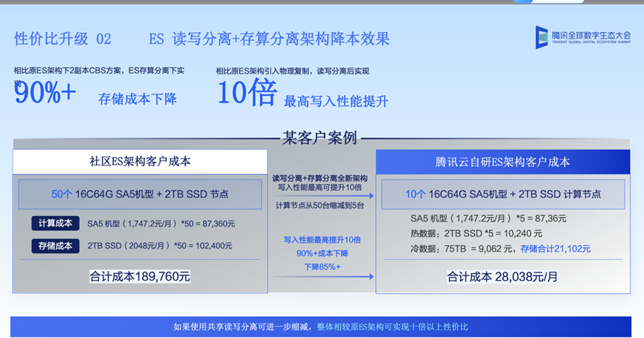
Task: Click the '腾讯云自研ES架构客户成本' header
Action: click(503, 162)
